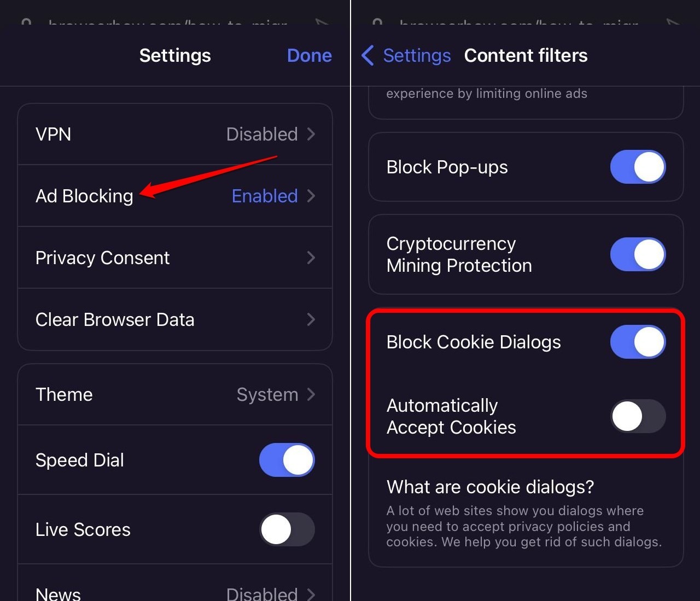Screen dimensions: 700x601
Task: Tap the Privacy Consent chevron
Action: coord(311,258)
